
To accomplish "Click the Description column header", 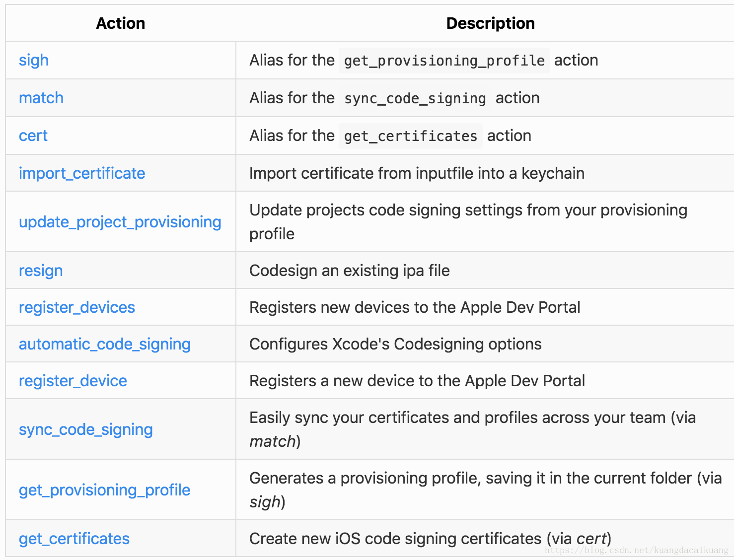I will point(490,23).
